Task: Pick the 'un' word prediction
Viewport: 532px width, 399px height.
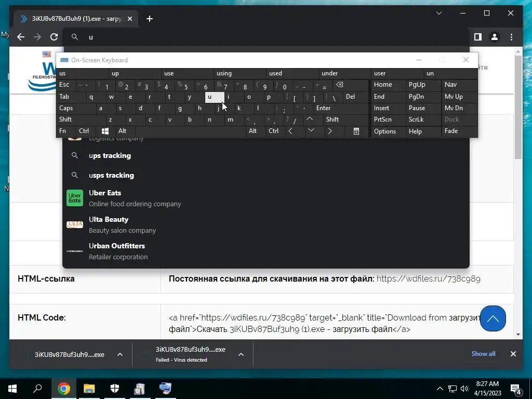Action: pos(450,73)
